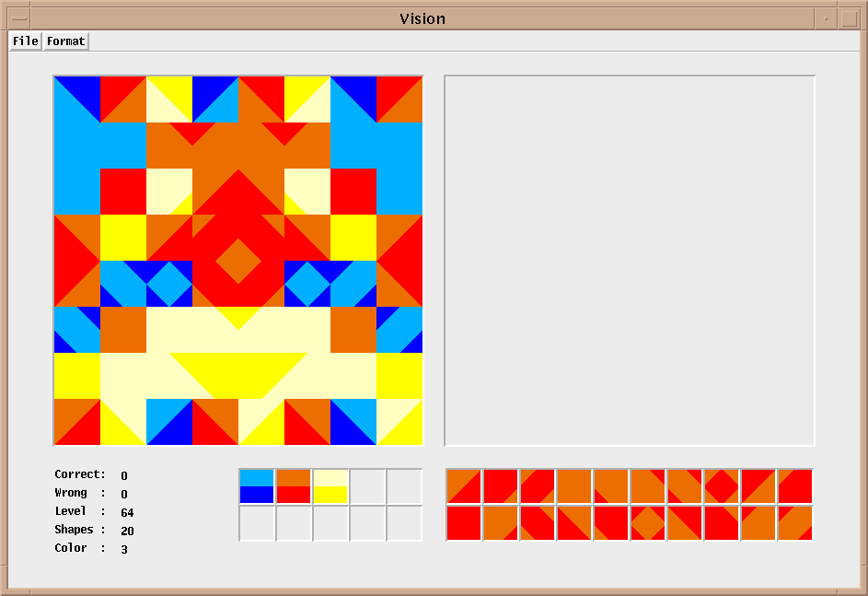Click tile with red upper-left half, top row
The height and width of the screenshot is (596, 868).
(758, 486)
